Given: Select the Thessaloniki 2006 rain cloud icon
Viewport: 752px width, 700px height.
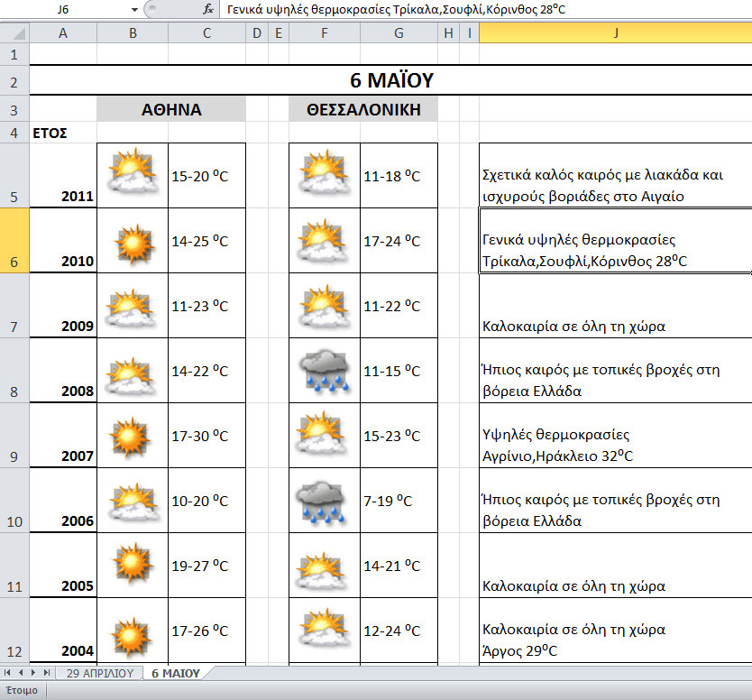Looking at the screenshot, I should pos(324,500).
